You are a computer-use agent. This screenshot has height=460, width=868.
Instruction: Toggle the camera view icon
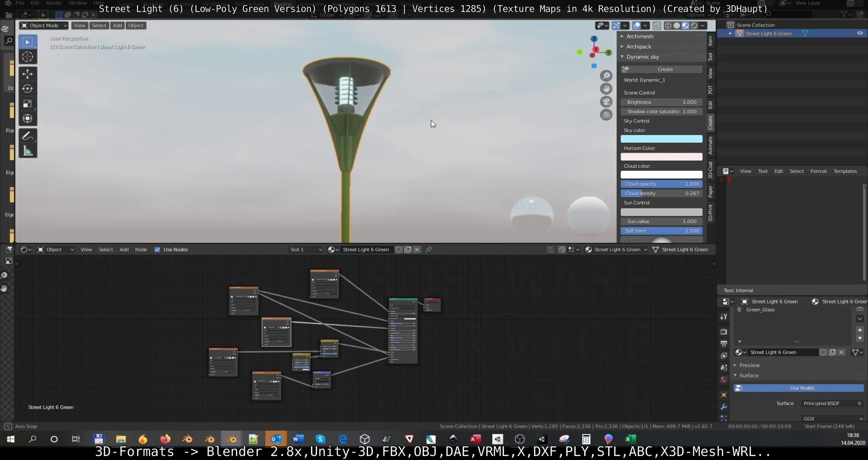click(606, 102)
